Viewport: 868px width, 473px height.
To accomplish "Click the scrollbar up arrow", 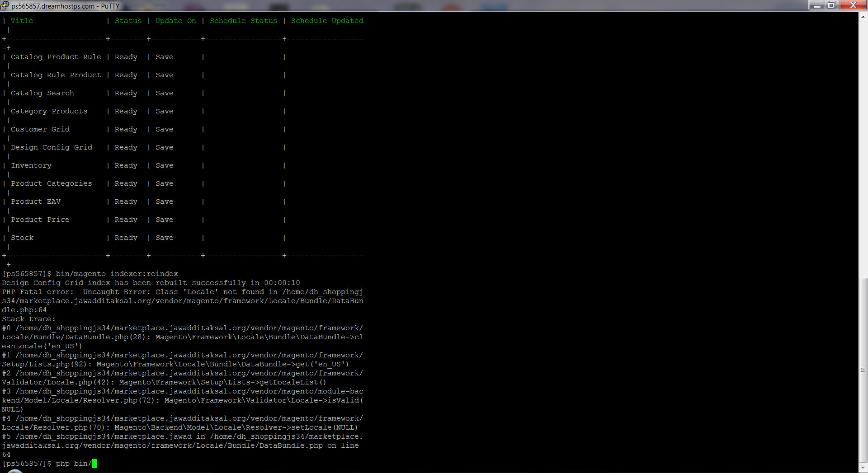I will 863,17.
